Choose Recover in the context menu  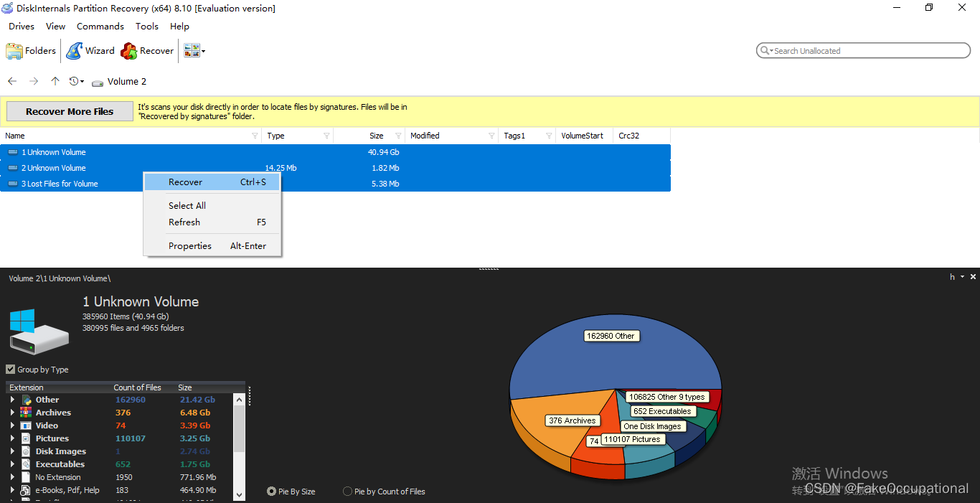tap(212, 182)
